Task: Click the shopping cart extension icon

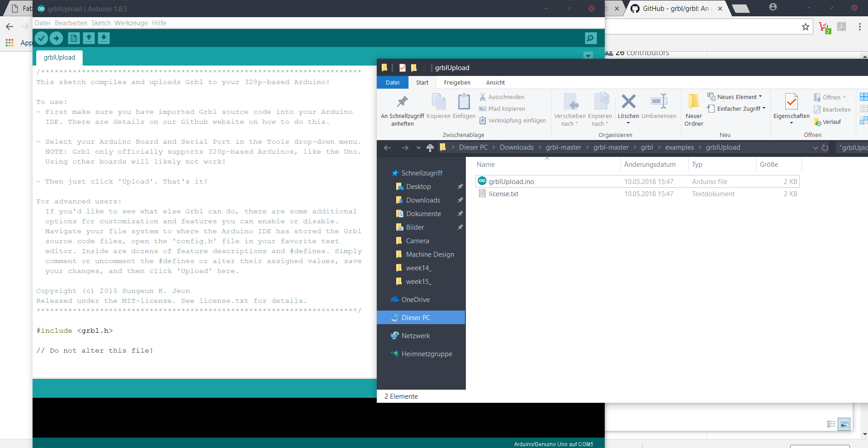Action: [x=825, y=28]
